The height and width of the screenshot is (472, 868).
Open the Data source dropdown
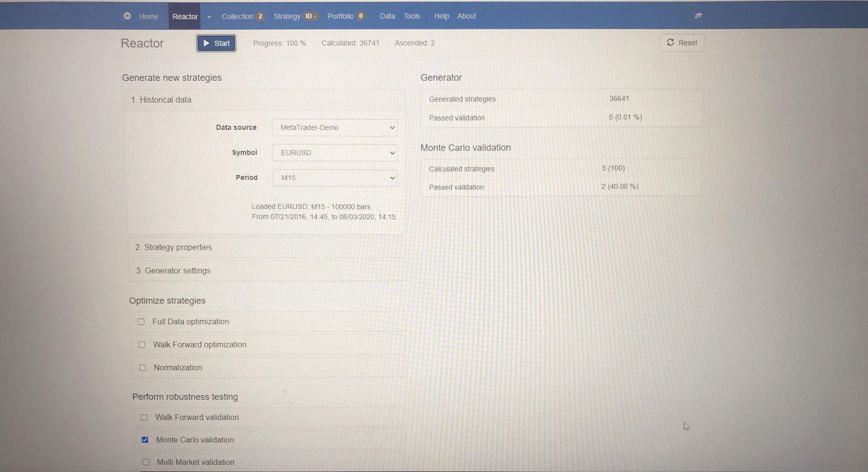(335, 128)
